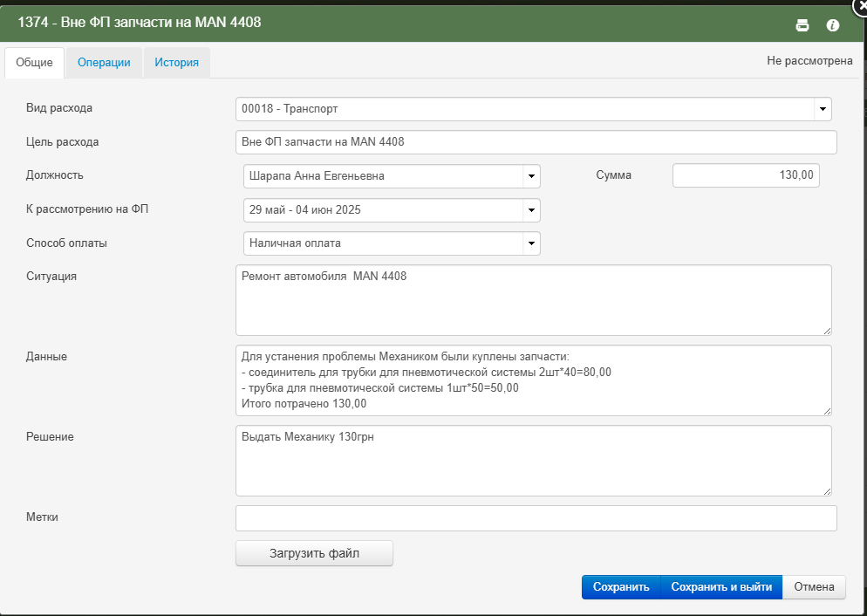Click the print icon in header

802,25
